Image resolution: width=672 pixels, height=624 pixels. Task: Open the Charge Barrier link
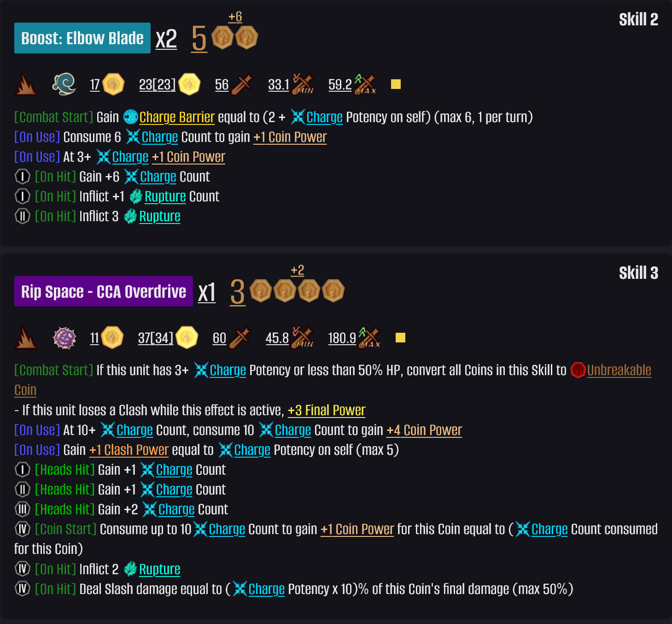click(177, 117)
